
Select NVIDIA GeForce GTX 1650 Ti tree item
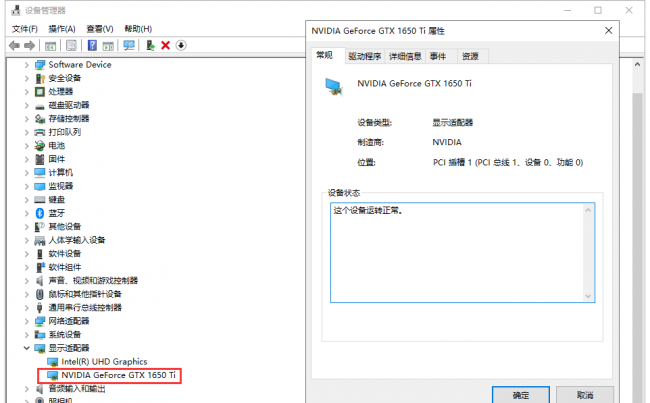click(118, 375)
